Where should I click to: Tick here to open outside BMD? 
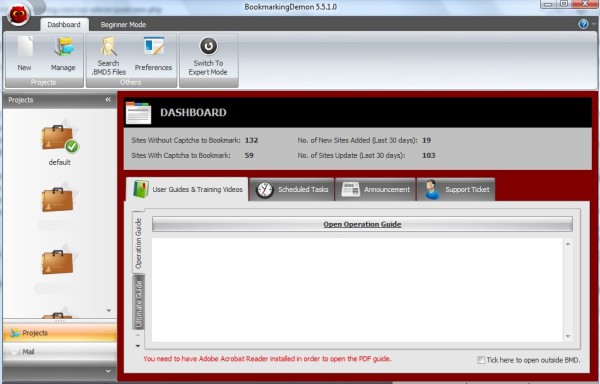tap(481, 360)
